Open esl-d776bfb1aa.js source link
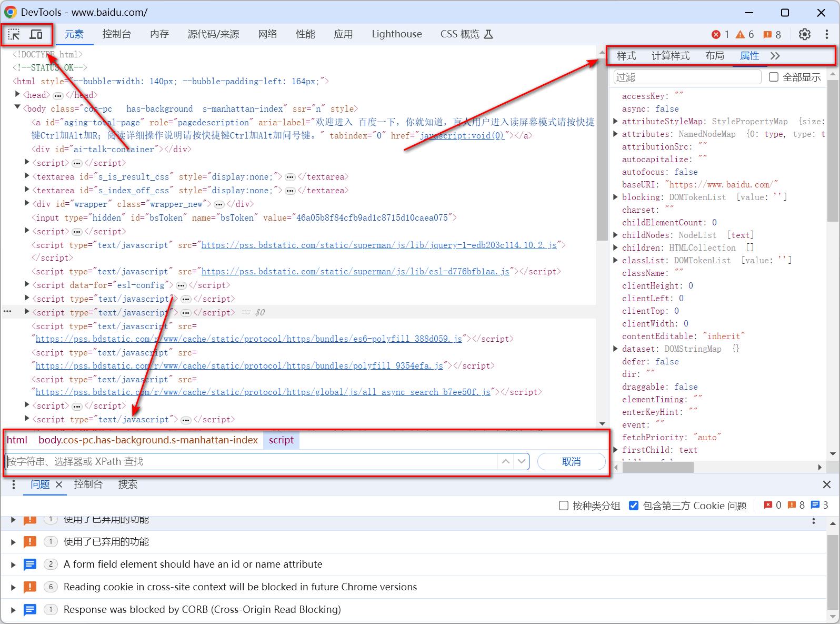 [x=355, y=271]
